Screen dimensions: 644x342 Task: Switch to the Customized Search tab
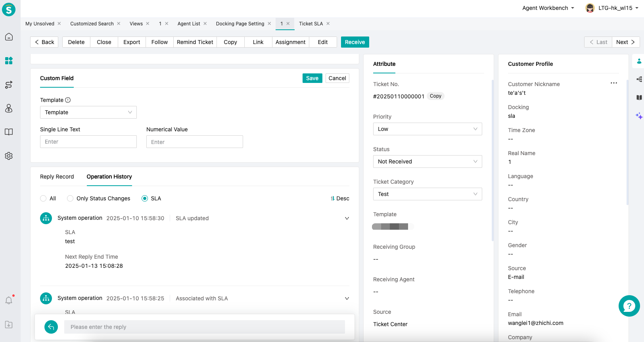coord(92,23)
